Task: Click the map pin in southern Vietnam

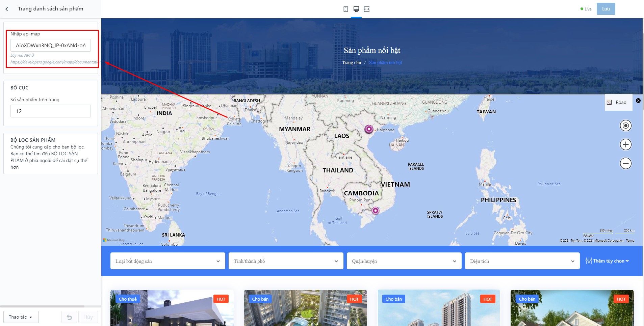Action: (x=375, y=211)
